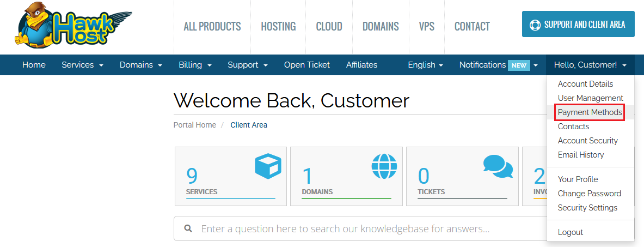Screen dimensions: 644x247
Task: Click the Services cube icon
Action: [268, 166]
